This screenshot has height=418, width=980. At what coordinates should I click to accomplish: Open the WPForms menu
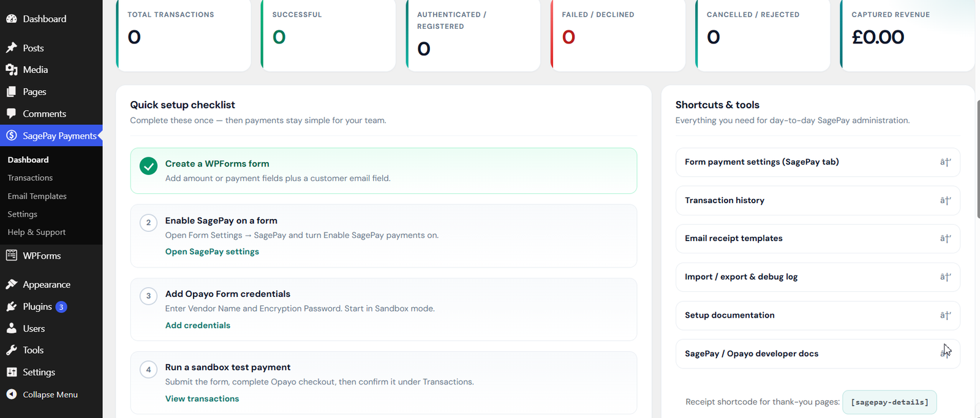pyautogui.click(x=51, y=255)
